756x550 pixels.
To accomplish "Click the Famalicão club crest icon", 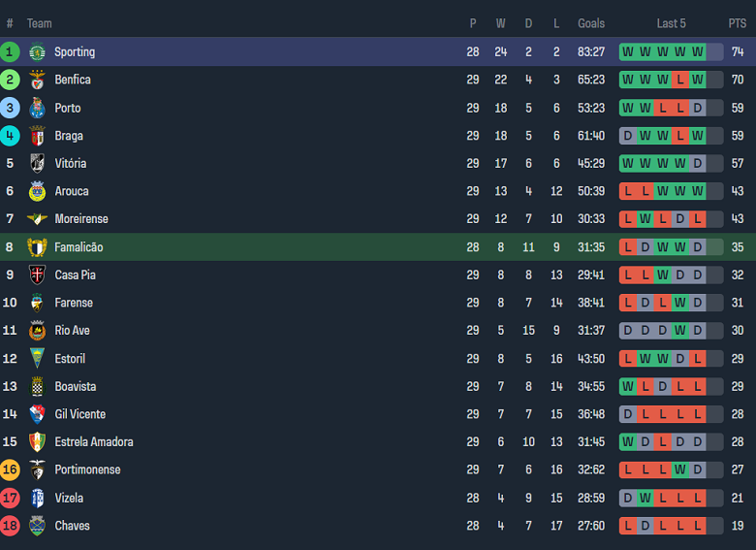I will pos(37,247).
